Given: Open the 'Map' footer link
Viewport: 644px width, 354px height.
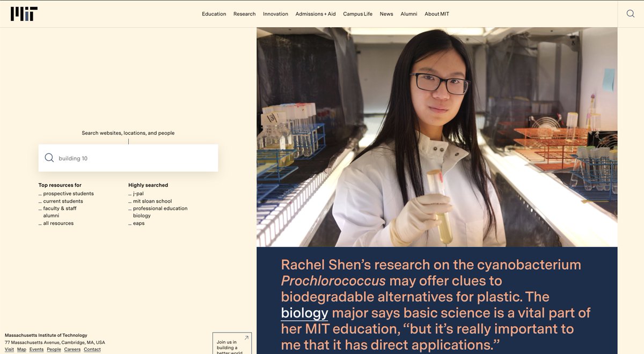Looking at the screenshot, I should [21, 349].
